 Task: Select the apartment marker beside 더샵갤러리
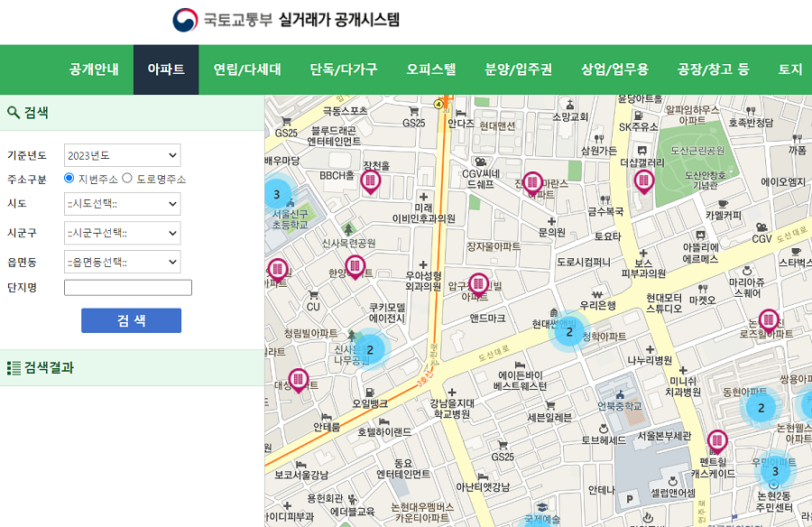[x=643, y=180]
